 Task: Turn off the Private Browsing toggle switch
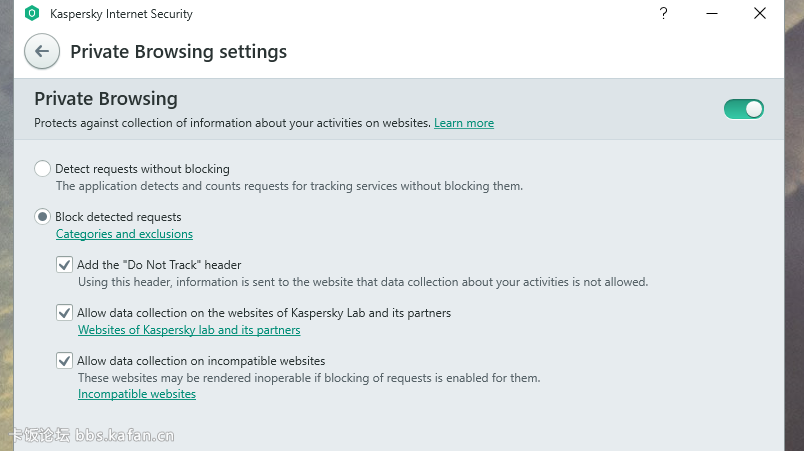click(743, 109)
